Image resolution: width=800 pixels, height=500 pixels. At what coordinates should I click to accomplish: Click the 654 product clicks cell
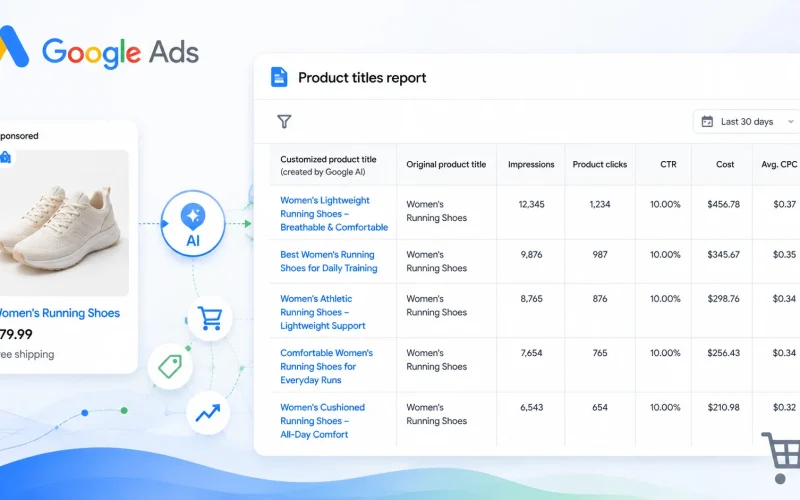pyautogui.click(x=600, y=408)
